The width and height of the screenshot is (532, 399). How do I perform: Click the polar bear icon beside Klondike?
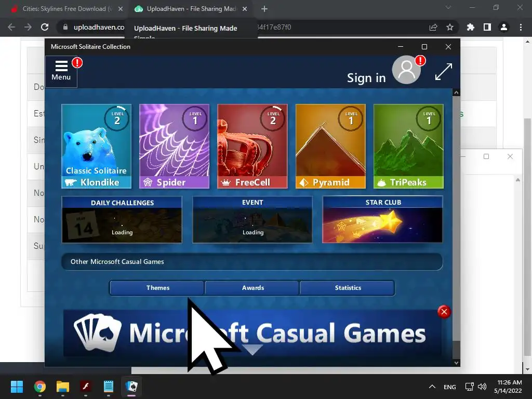71,182
